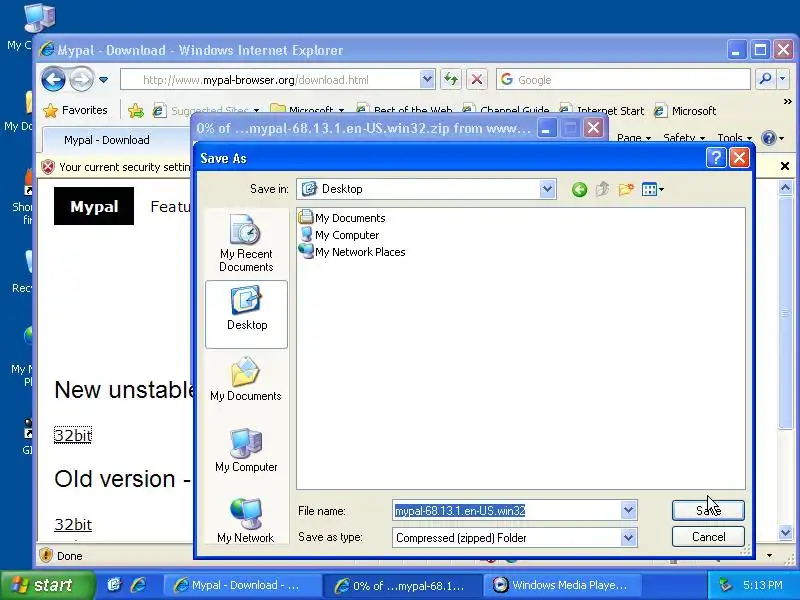Open the Windows Start menu
The height and width of the screenshot is (600, 800).
[x=48, y=585]
